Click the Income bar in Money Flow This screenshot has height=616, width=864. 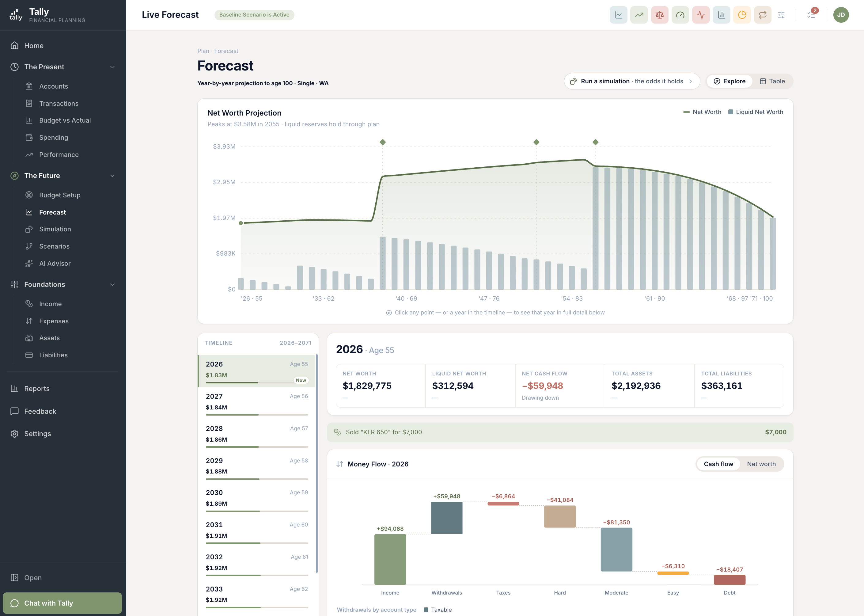point(390,560)
